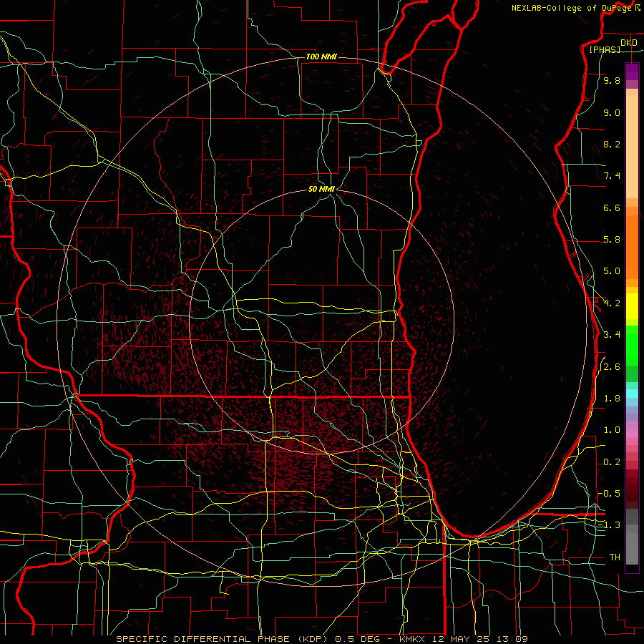Screen dimensions: 644x644
Task: Pick the pink segment of the color bar
Action: tap(632, 434)
